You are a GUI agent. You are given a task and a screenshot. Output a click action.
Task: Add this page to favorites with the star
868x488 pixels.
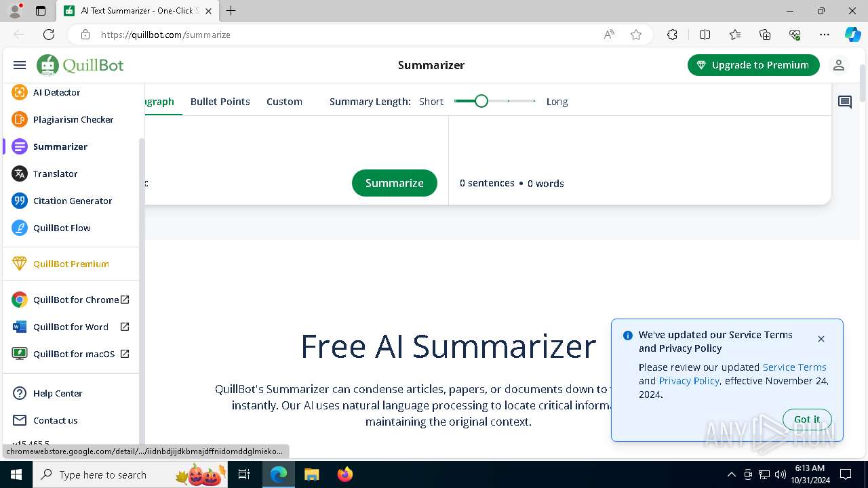coord(636,35)
